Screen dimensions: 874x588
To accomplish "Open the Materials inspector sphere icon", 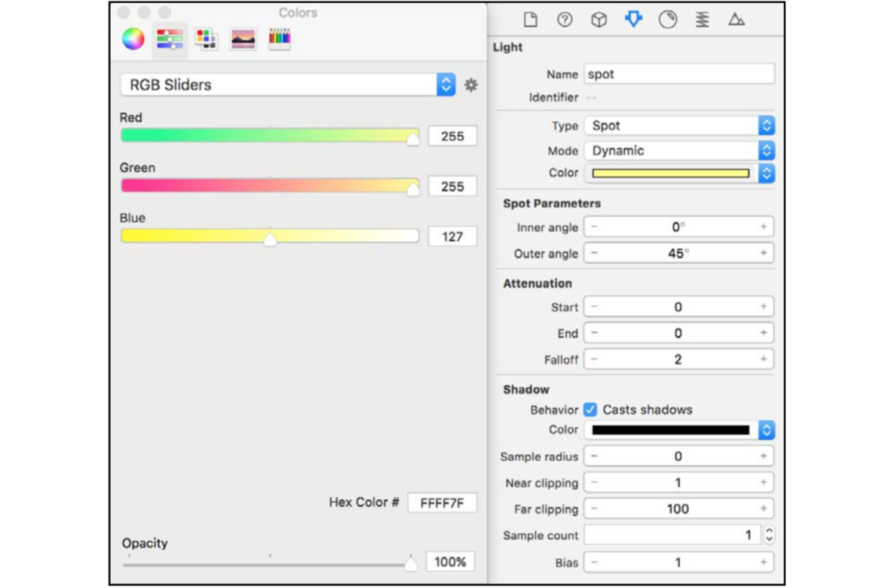I will click(667, 20).
